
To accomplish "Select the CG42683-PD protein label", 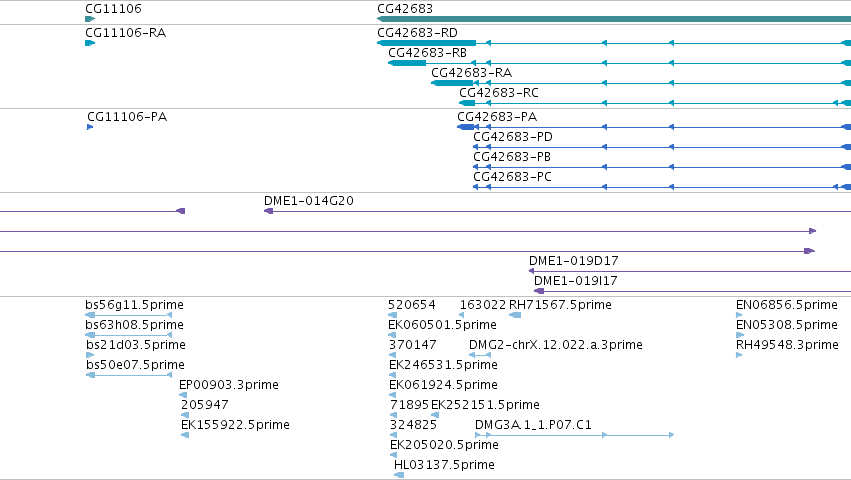I will pyautogui.click(x=513, y=137).
